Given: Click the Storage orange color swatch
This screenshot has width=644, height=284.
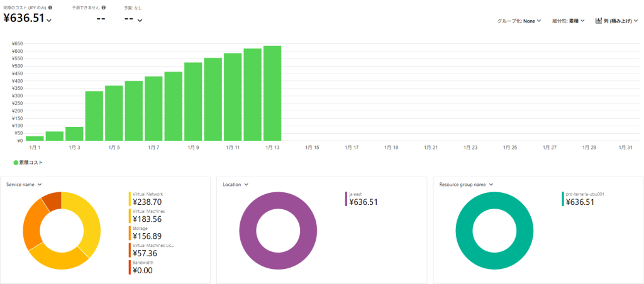Looking at the screenshot, I should [130, 232].
